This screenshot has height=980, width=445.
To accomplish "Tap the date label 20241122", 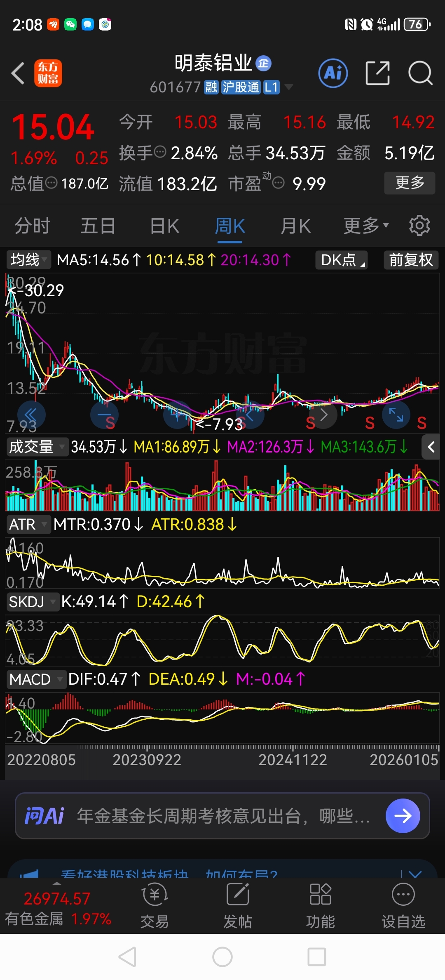I will point(293,760).
